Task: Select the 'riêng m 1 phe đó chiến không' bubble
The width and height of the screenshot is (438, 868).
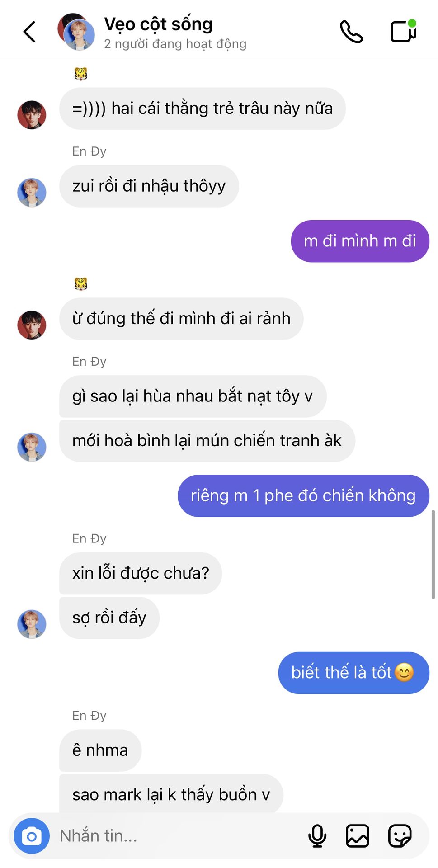Action: (x=303, y=496)
